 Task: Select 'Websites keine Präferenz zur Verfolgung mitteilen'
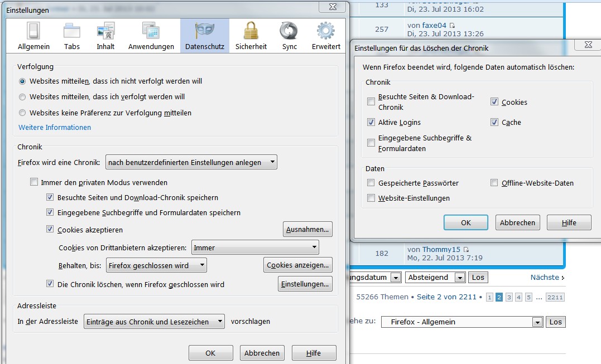22,113
